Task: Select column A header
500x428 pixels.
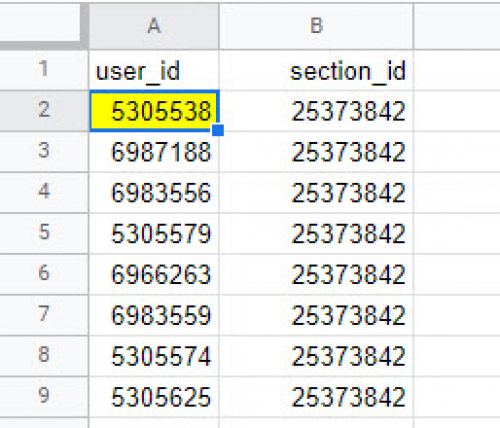Action: click(x=154, y=26)
